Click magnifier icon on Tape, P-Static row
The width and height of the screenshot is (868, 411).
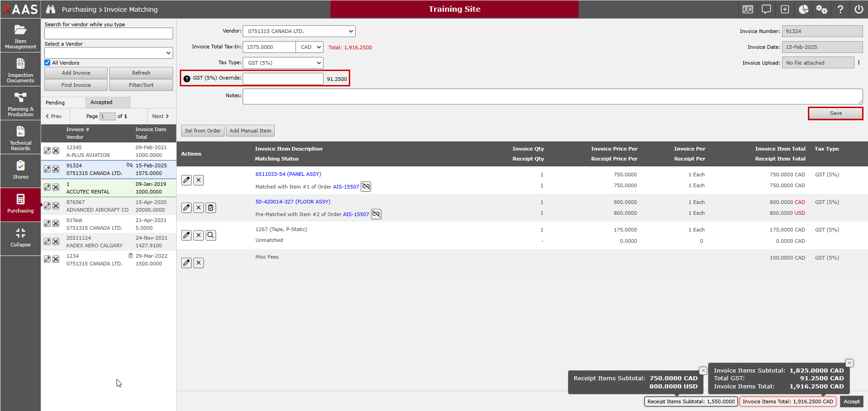tap(211, 235)
